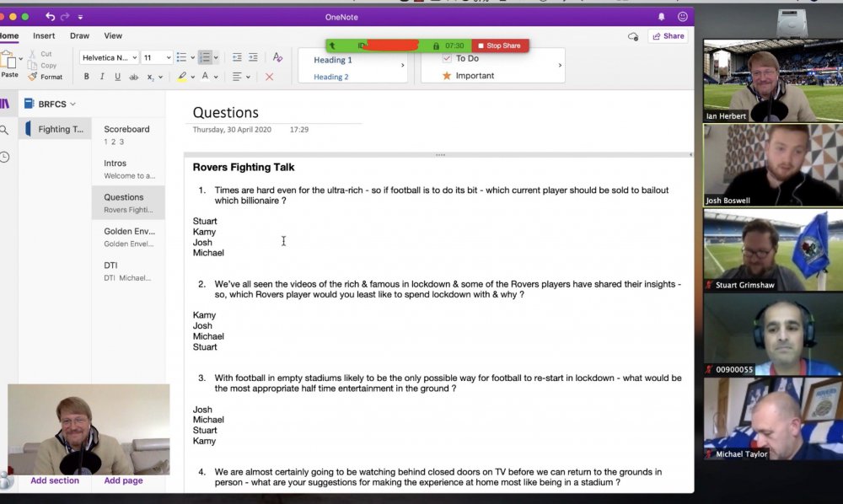Click Add page
843x504 pixels.
[x=123, y=480]
